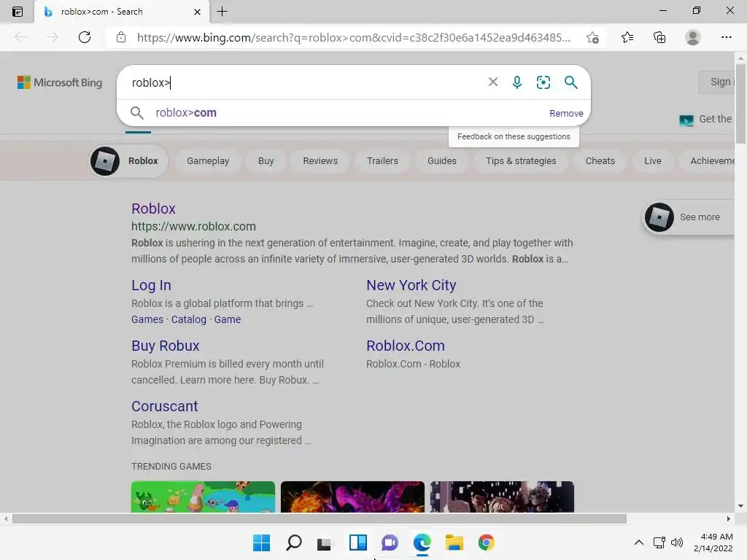This screenshot has height=560, width=747.
Task: Open taskbar Search icon
Action: click(293, 542)
